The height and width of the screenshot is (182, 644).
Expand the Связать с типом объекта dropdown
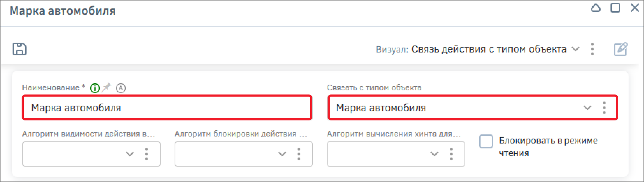[587, 108]
